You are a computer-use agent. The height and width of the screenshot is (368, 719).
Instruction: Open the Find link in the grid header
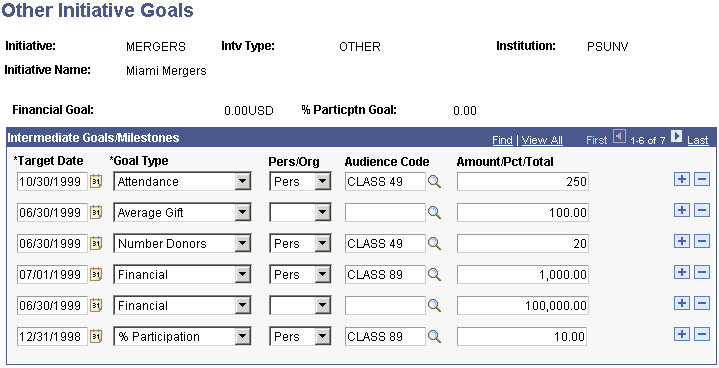(x=502, y=140)
